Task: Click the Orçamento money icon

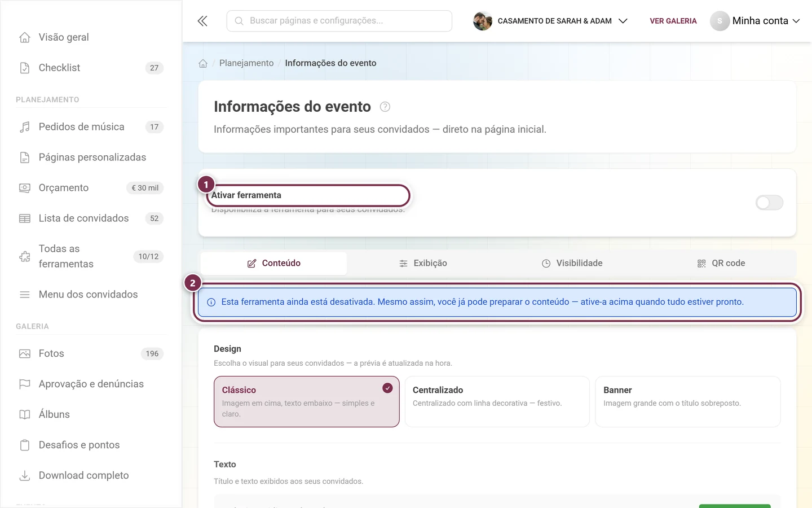Action: tap(25, 188)
